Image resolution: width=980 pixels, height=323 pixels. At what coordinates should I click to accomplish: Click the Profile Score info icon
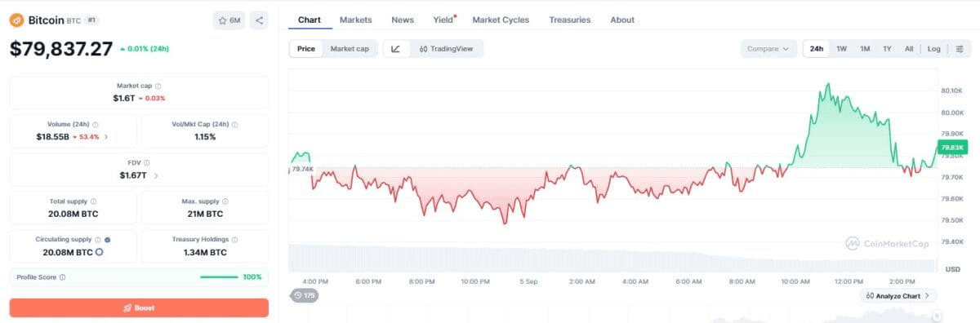click(x=63, y=277)
